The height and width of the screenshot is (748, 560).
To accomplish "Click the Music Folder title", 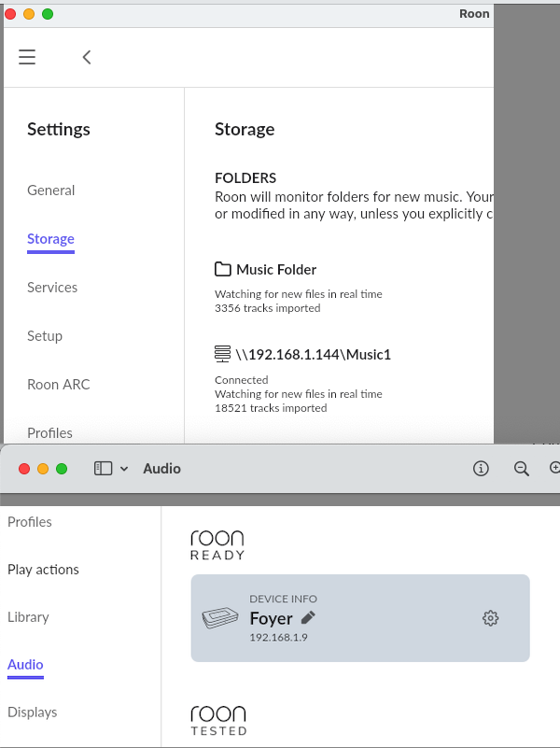I will click(x=276, y=270).
